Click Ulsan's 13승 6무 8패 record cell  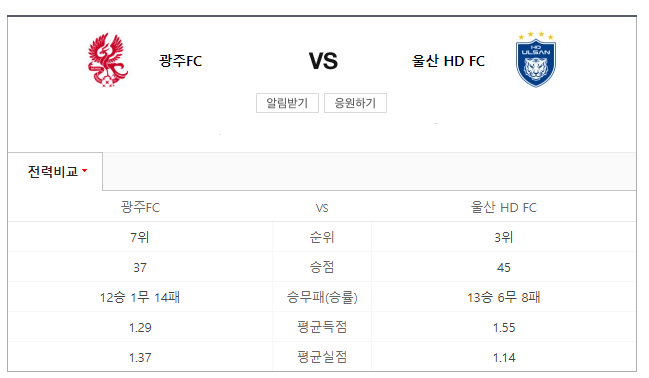pyautogui.click(x=504, y=297)
